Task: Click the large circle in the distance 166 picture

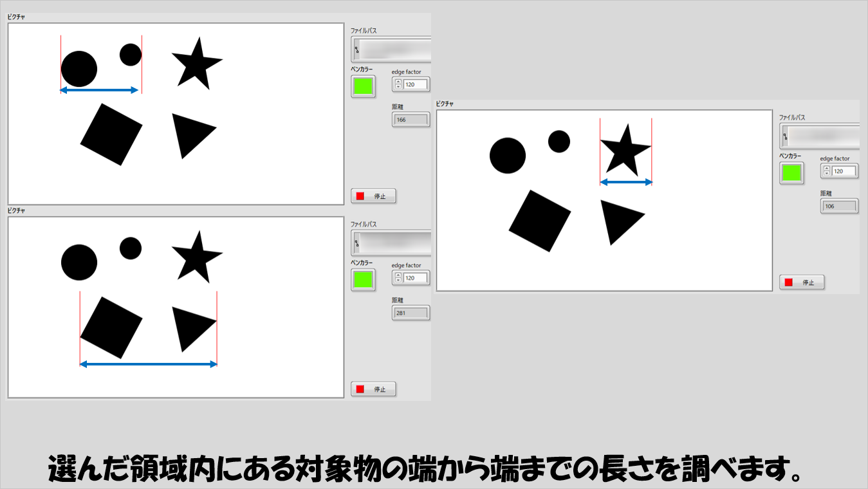Action: point(79,69)
